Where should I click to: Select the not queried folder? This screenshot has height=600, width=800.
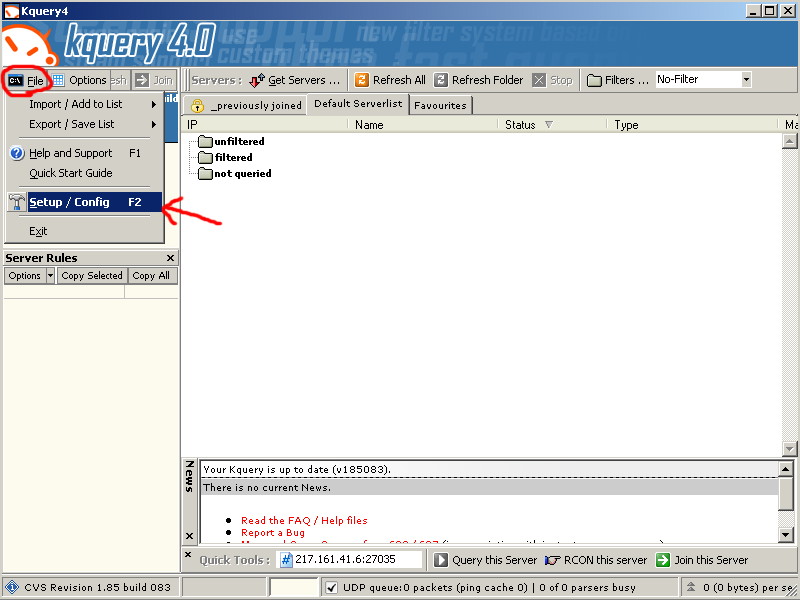[235, 173]
